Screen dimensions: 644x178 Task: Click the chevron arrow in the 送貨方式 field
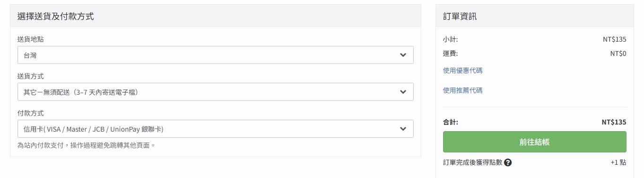[403, 92]
